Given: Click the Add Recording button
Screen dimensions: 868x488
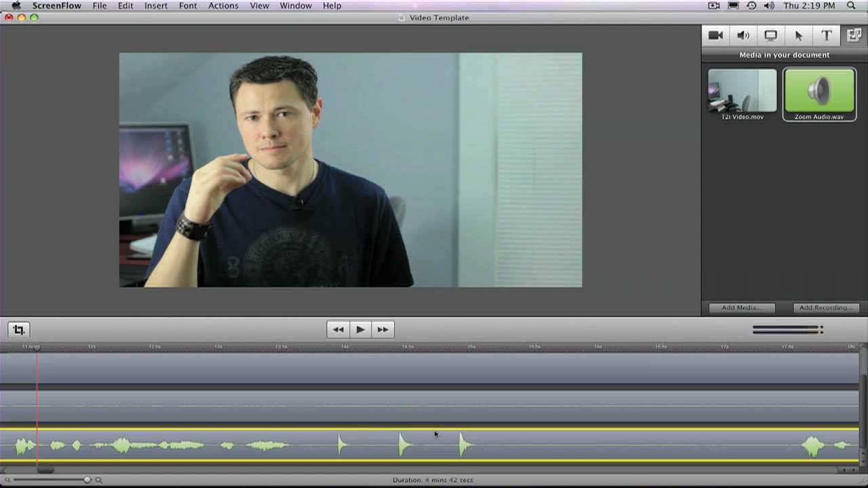Looking at the screenshot, I should pos(825,307).
